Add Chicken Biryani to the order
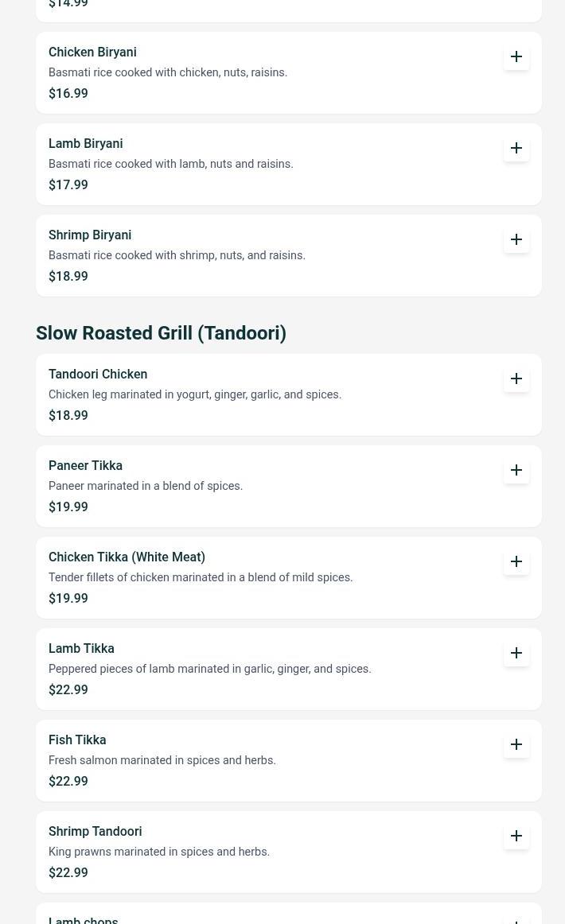 [516, 56]
